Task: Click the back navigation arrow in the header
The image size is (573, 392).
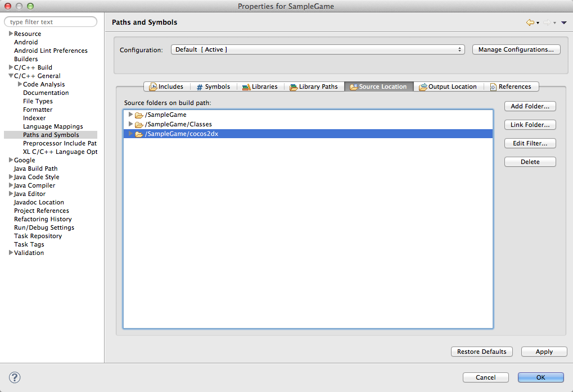Action: (x=531, y=21)
